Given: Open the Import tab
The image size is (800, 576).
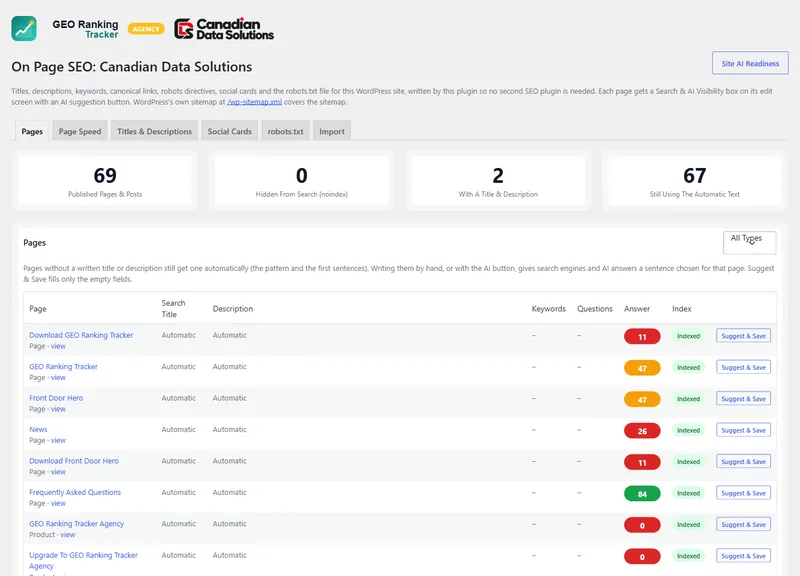Looking at the screenshot, I should click(x=332, y=131).
